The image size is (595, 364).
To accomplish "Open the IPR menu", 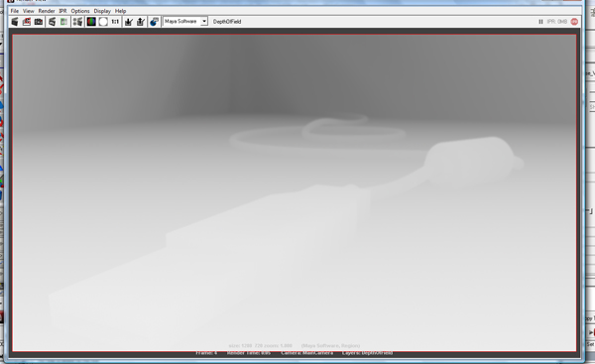I will pyautogui.click(x=62, y=11).
